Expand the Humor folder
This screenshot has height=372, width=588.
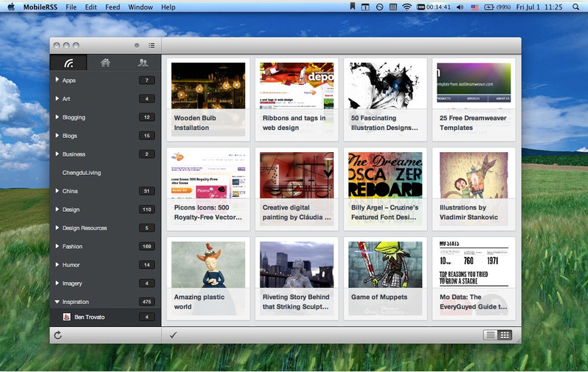click(x=57, y=264)
